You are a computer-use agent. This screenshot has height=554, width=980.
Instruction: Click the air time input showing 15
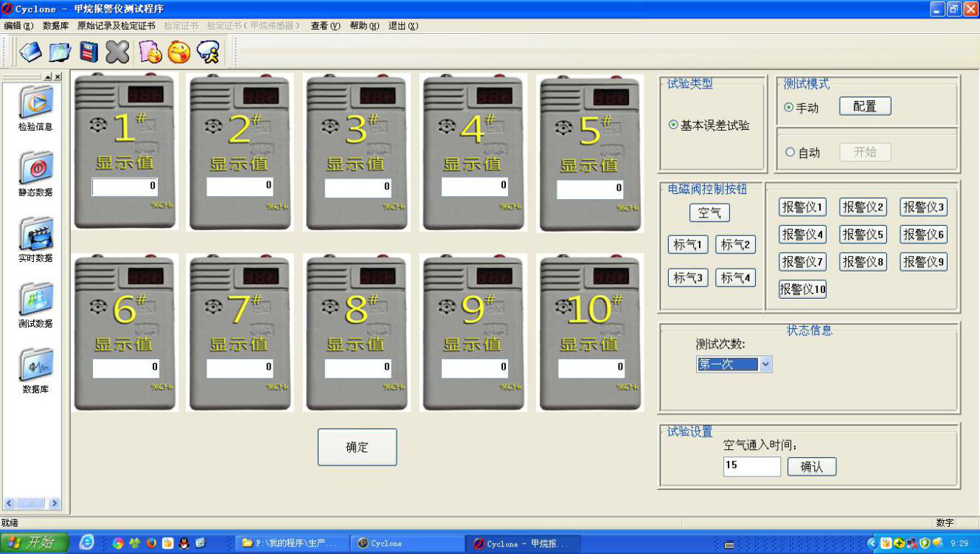[x=751, y=466]
